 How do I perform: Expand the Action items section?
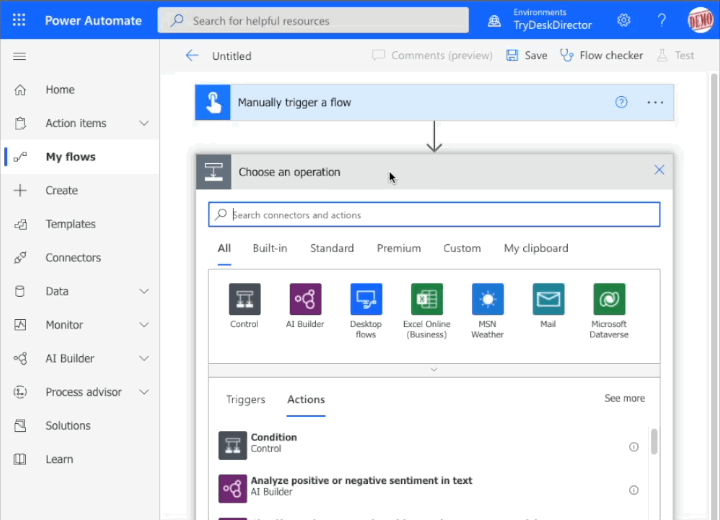tap(144, 123)
